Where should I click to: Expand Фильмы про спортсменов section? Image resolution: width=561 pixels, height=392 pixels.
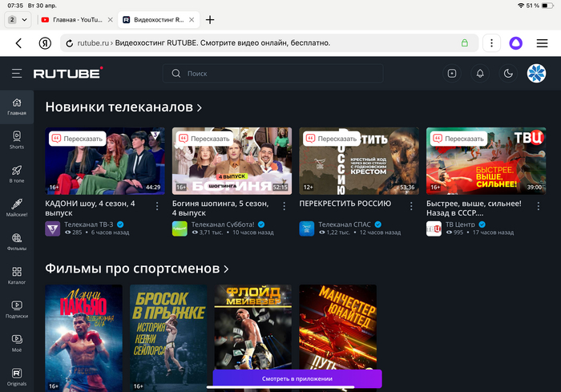(226, 269)
